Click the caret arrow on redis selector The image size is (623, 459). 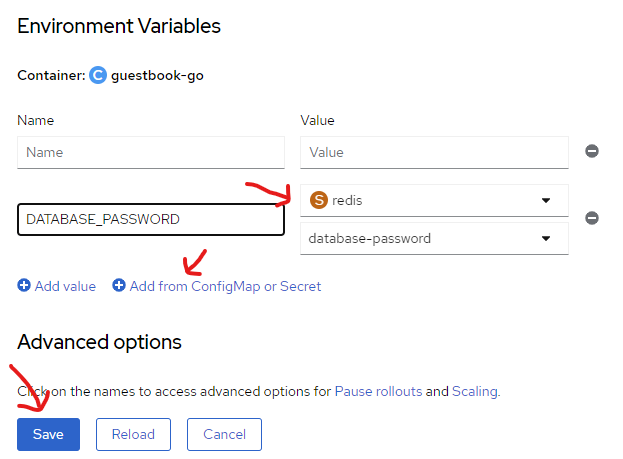point(546,200)
